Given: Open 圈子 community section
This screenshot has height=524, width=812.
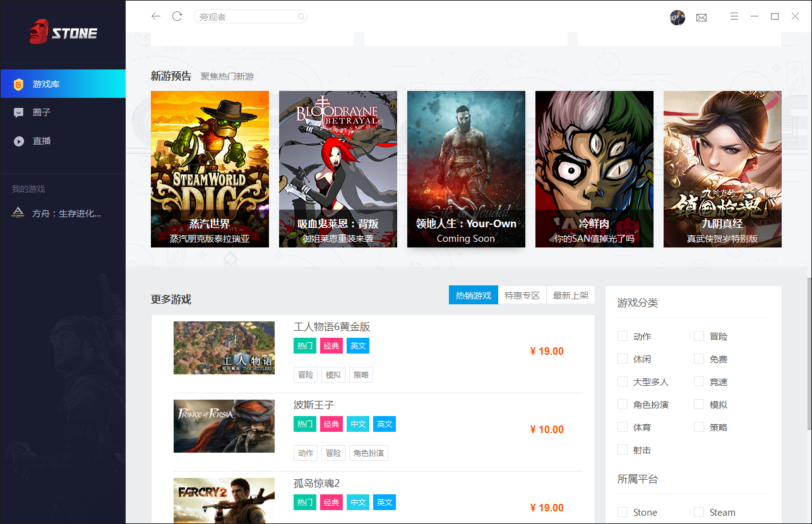Looking at the screenshot, I should pyautogui.click(x=42, y=112).
